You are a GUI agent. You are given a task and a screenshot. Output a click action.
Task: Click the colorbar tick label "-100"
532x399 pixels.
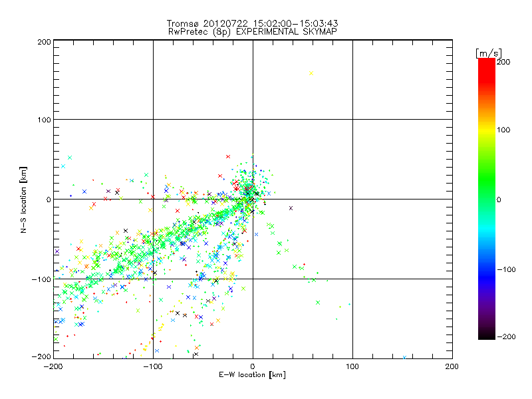[506, 269]
